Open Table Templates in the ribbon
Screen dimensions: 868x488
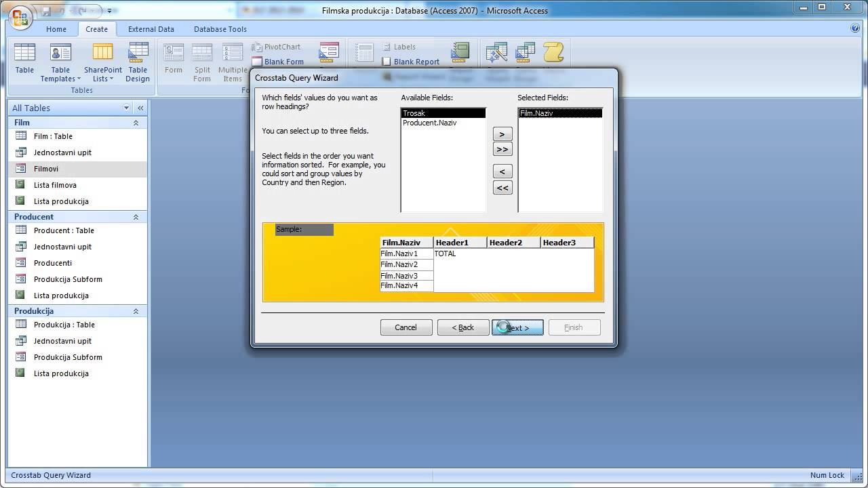click(x=60, y=62)
